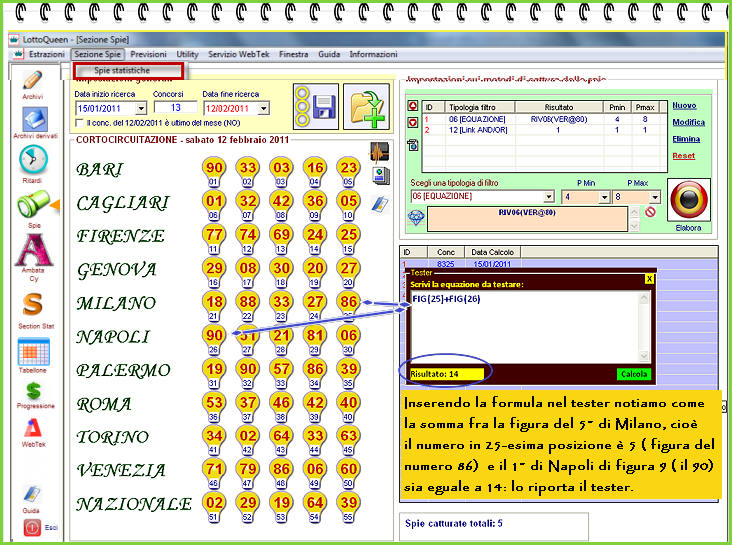Open the Sezione Spie menu
732x545 pixels.
[98, 54]
